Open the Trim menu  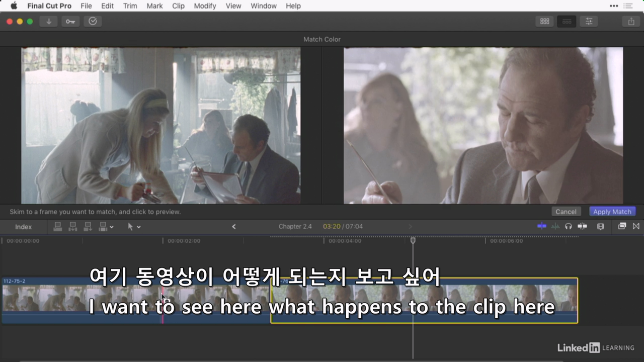coord(130,6)
